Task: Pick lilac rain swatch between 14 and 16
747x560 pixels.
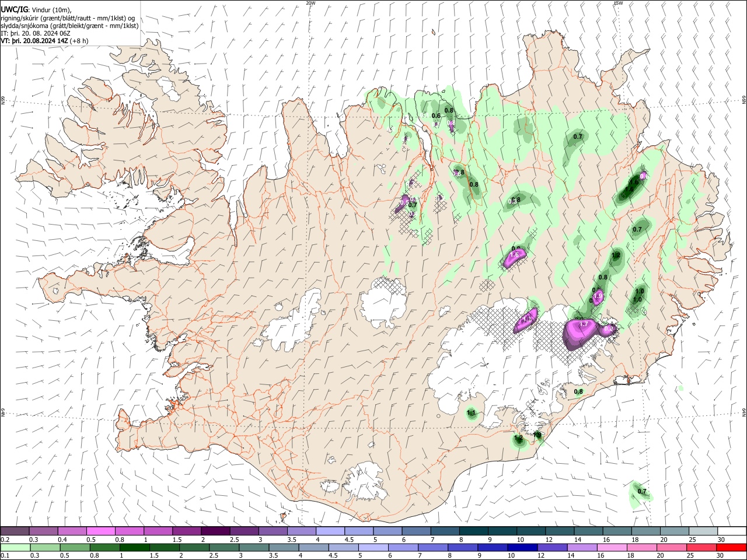Action: [582, 547]
